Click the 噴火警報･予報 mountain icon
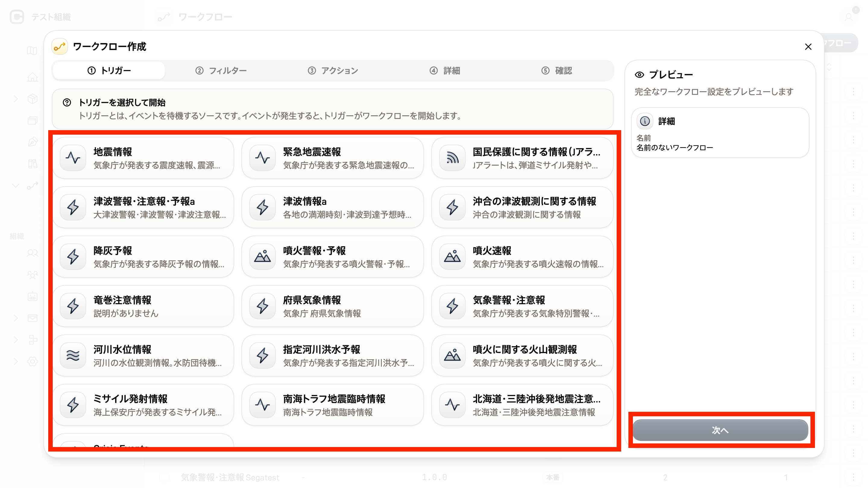868x488 pixels. pyautogui.click(x=263, y=257)
